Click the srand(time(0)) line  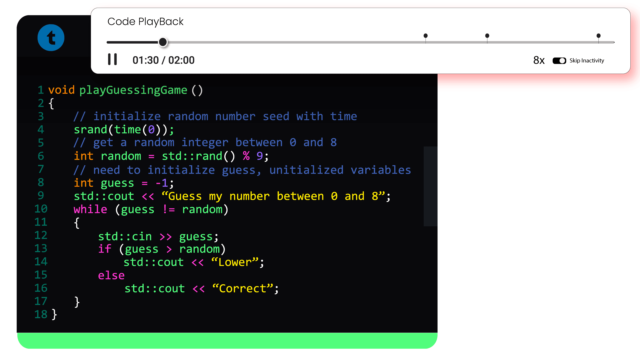coord(124,130)
